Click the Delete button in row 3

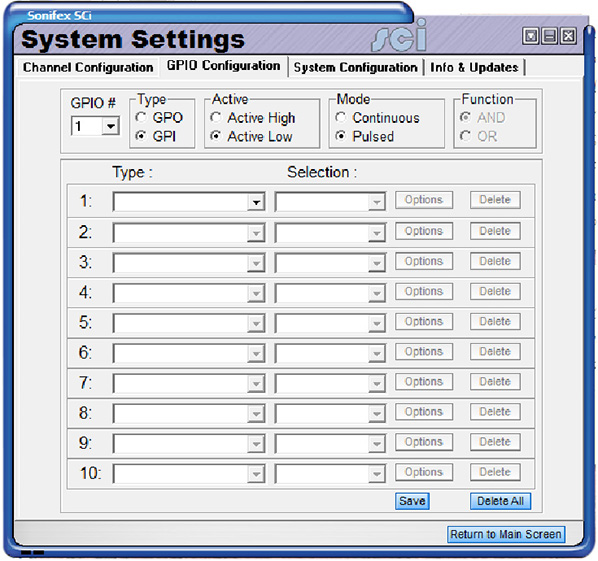(x=495, y=261)
